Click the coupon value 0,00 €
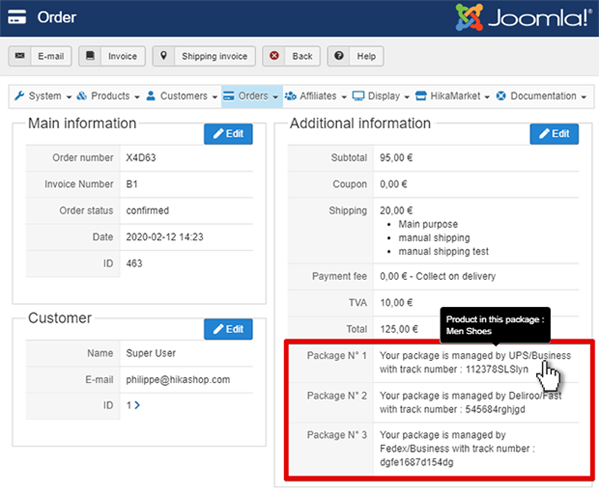600x491 pixels. (393, 184)
